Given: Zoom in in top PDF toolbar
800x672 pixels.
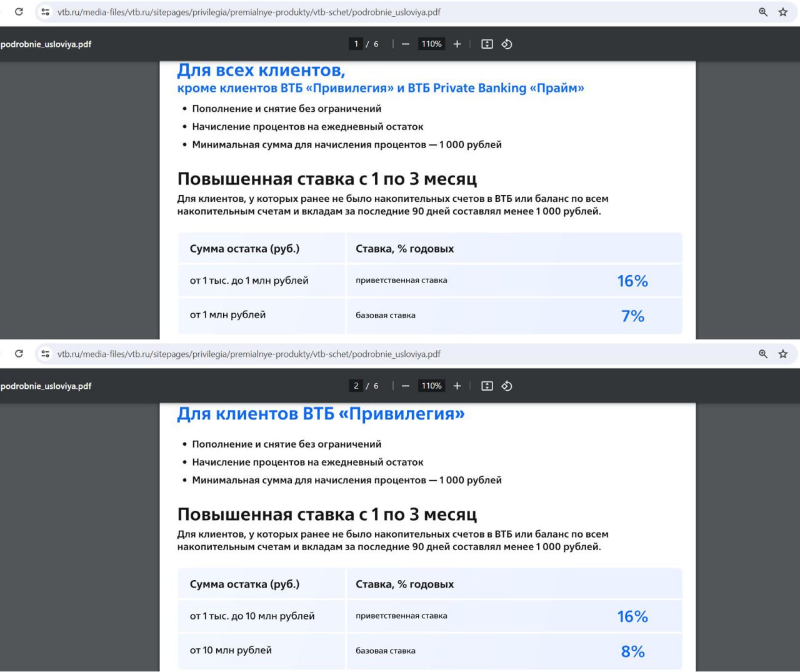Looking at the screenshot, I should [457, 44].
